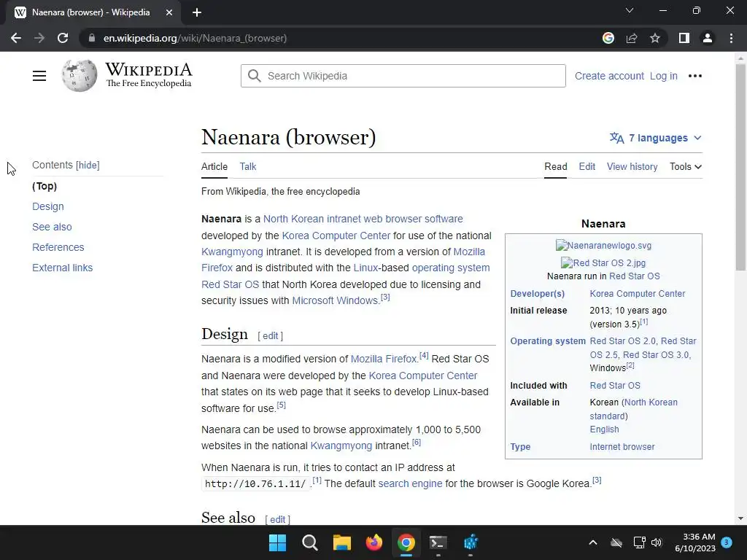This screenshot has width=747, height=560.
Task: Click the Wikipedia globe logo
Action: coord(79,76)
